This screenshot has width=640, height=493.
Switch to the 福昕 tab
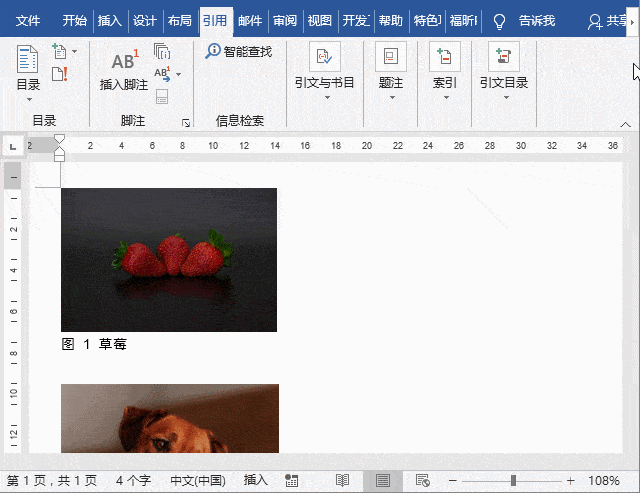pos(464,20)
